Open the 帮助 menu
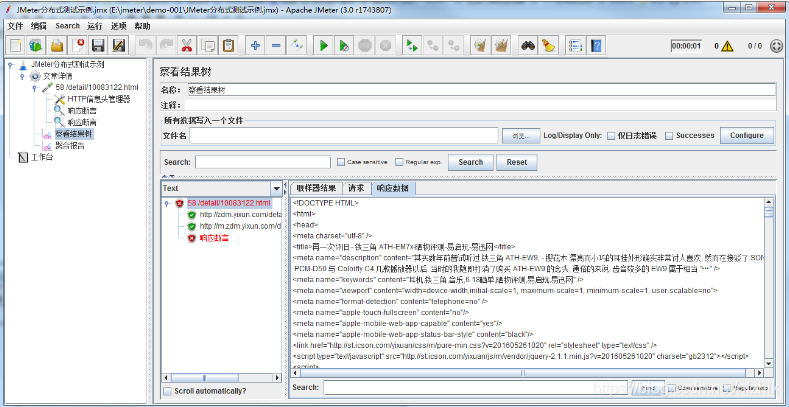Screen dimensions: 789x407 click(x=142, y=26)
